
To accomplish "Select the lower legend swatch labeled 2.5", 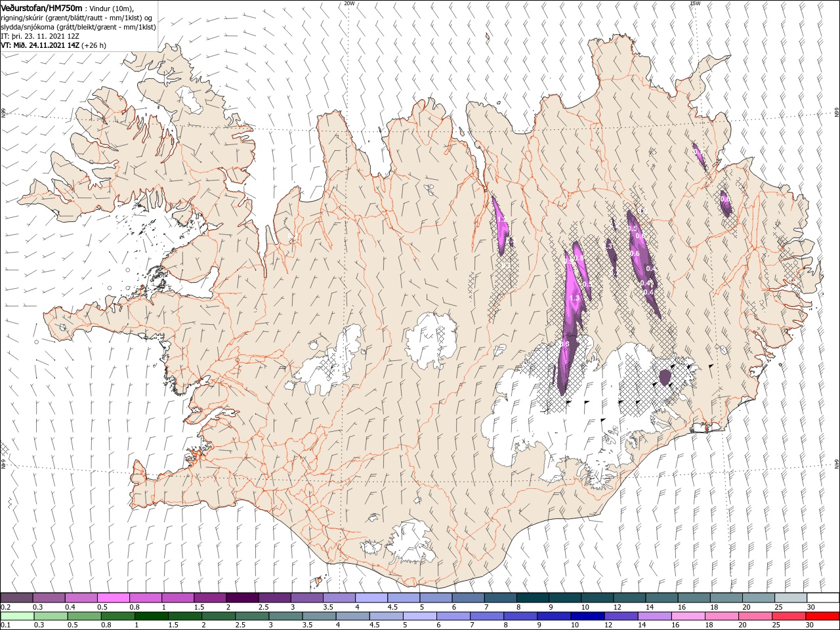I will [251, 616].
